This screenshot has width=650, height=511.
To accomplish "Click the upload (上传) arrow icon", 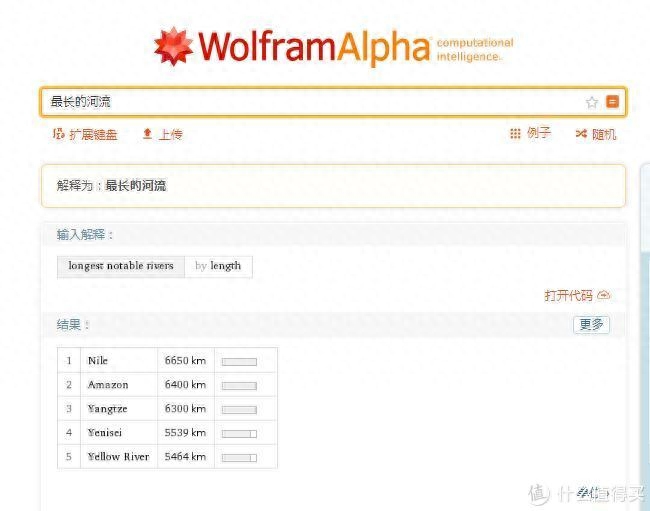I will [147, 133].
